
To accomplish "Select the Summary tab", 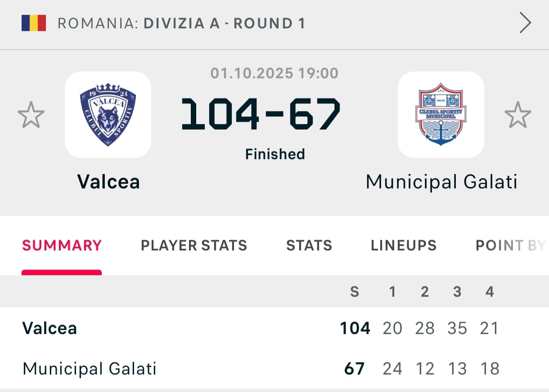I will coord(62,245).
